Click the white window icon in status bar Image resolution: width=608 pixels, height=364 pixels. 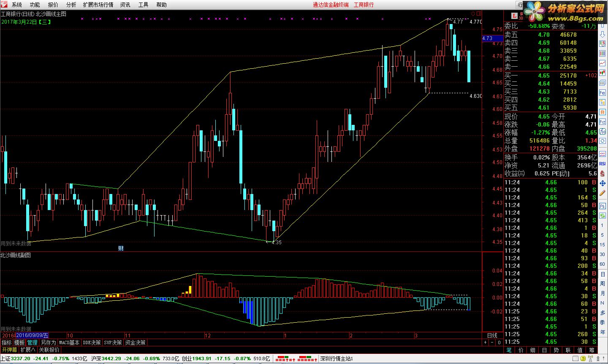coord(575,358)
